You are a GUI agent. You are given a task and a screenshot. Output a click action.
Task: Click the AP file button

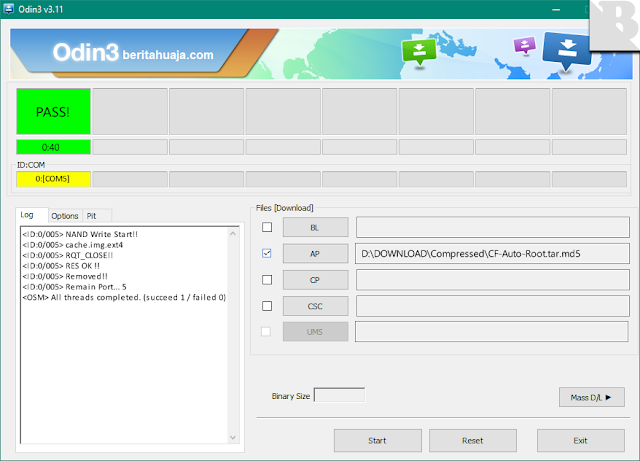(316, 254)
